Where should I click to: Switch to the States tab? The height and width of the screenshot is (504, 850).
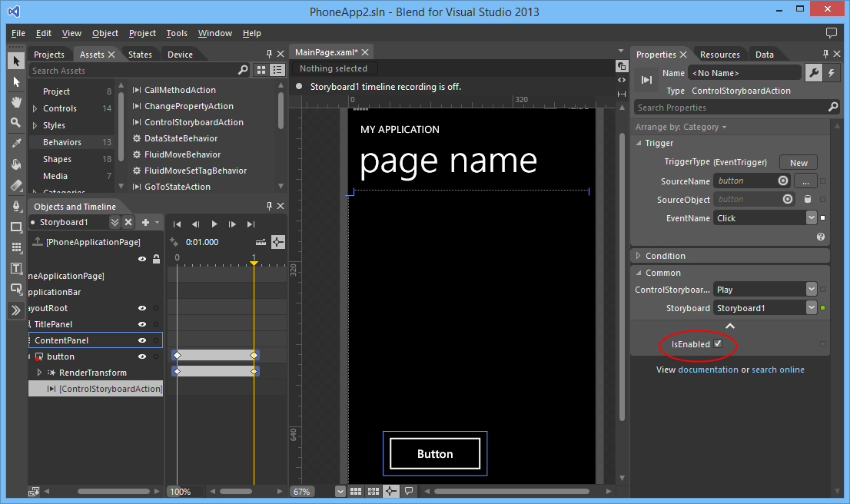tap(140, 55)
